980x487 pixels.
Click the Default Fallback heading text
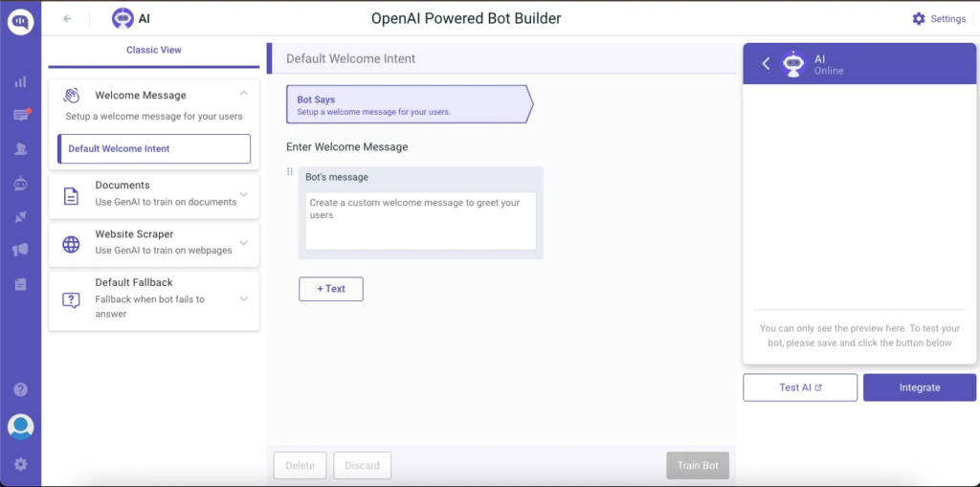click(x=134, y=282)
